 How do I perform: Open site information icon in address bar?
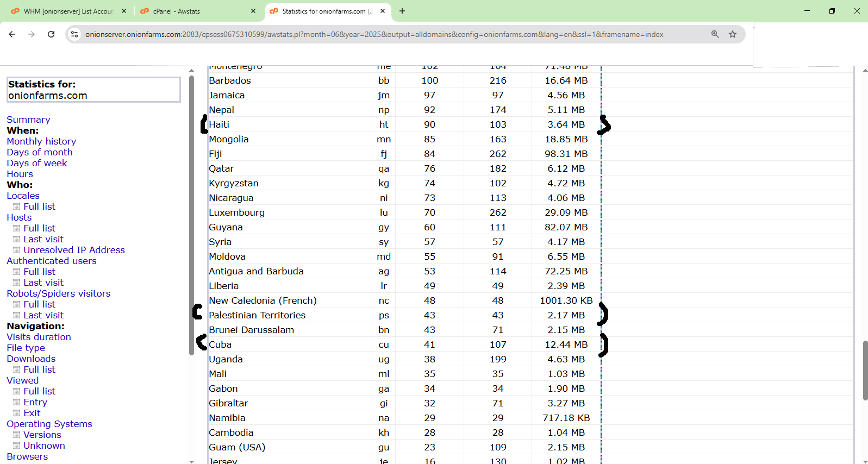(74, 34)
